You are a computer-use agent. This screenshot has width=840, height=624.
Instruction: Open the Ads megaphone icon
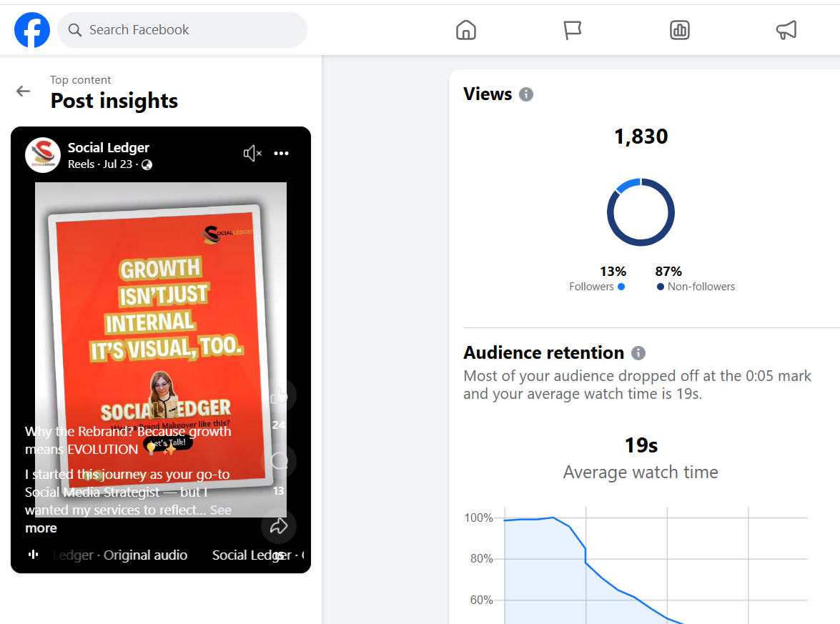(786, 30)
